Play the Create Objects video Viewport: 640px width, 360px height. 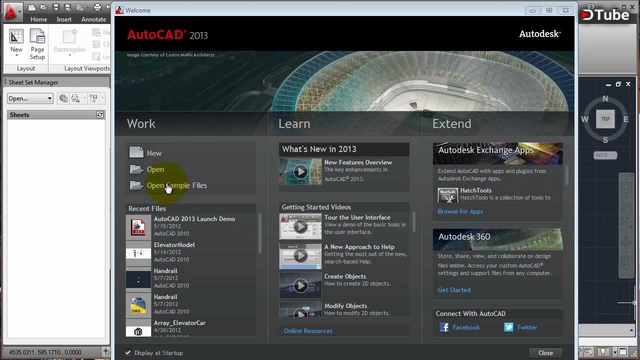pos(300,286)
